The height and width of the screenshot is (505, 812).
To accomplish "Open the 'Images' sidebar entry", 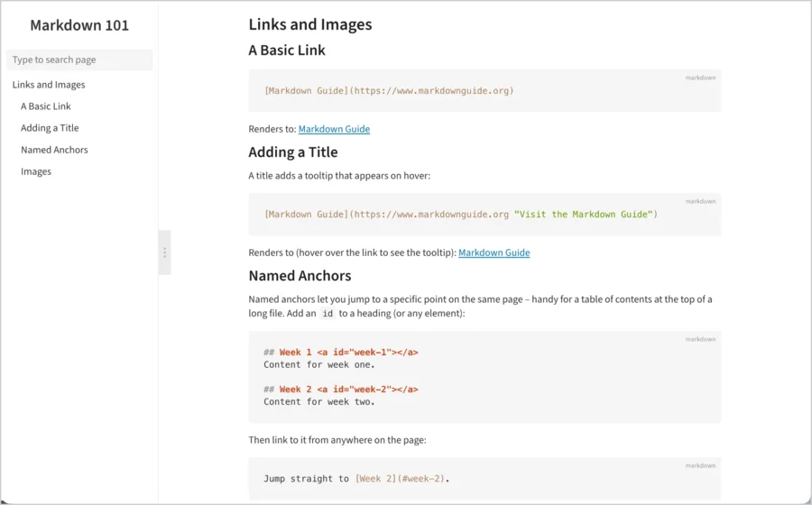I will click(x=36, y=171).
